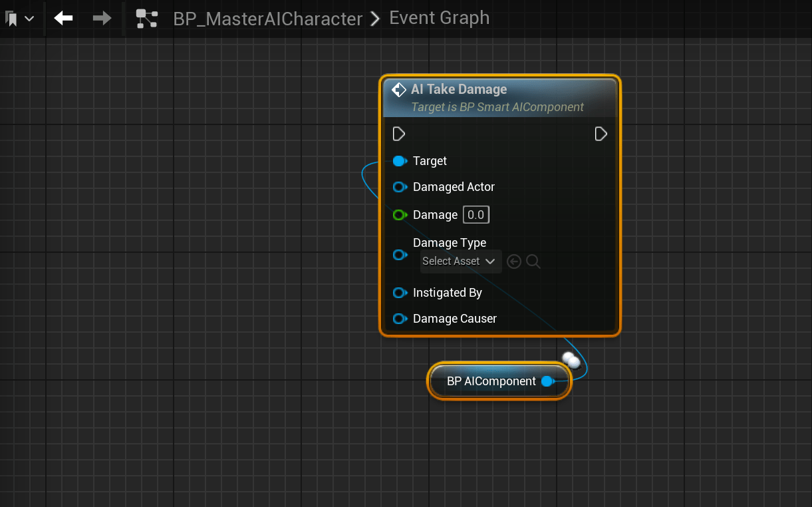
Task: Click the input execution pin on AI Take Damage
Action: click(x=399, y=134)
